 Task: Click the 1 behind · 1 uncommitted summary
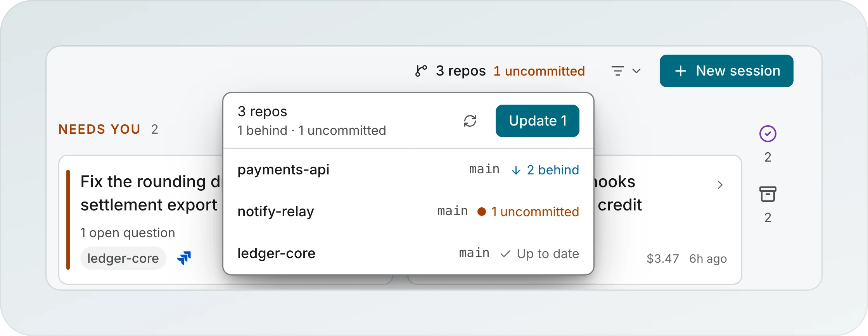(x=312, y=131)
